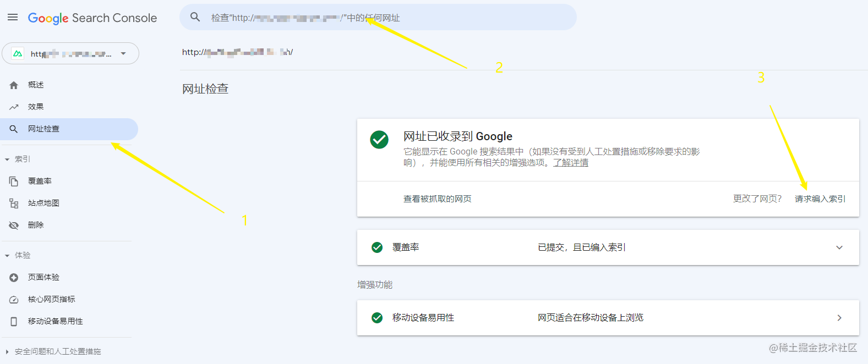Click 已提交，且已编入索引 status text
868x364 pixels.
[x=582, y=247]
